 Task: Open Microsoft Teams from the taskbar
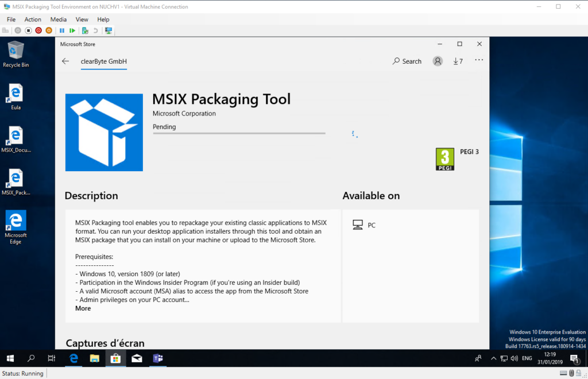click(x=158, y=358)
